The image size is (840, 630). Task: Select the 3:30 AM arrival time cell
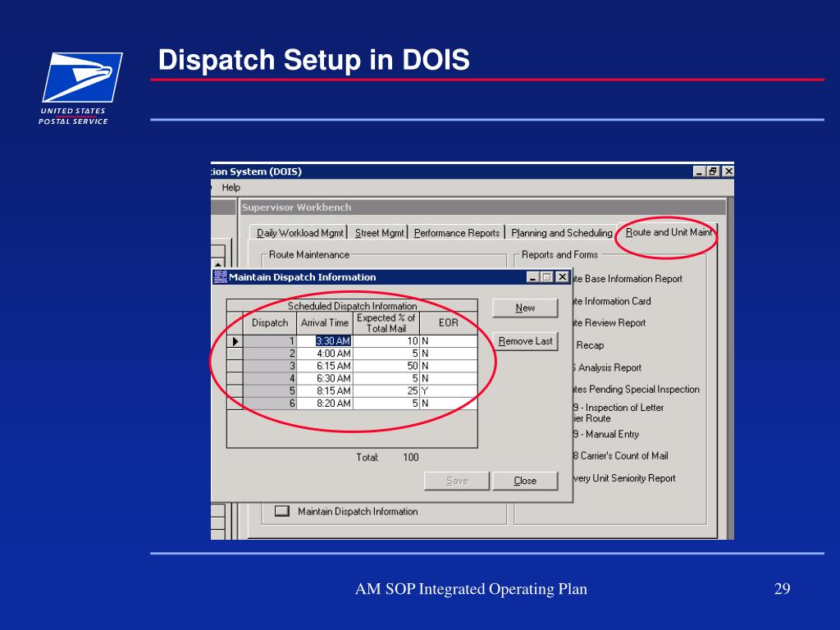click(325, 341)
